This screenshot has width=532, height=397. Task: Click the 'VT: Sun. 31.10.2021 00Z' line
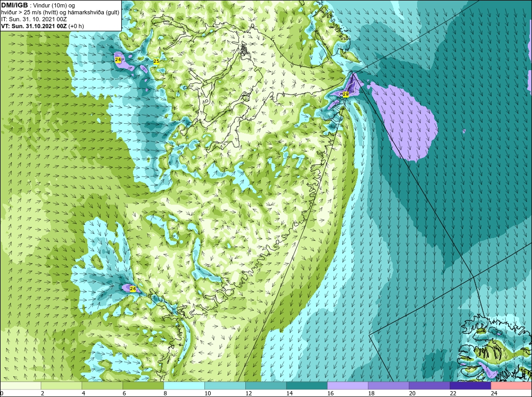(x=34, y=26)
